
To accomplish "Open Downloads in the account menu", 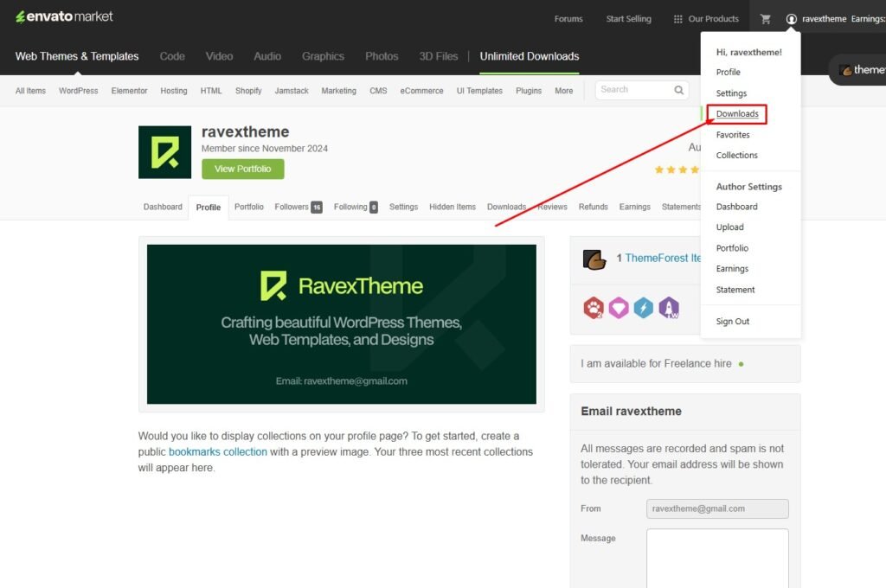I will pos(737,113).
